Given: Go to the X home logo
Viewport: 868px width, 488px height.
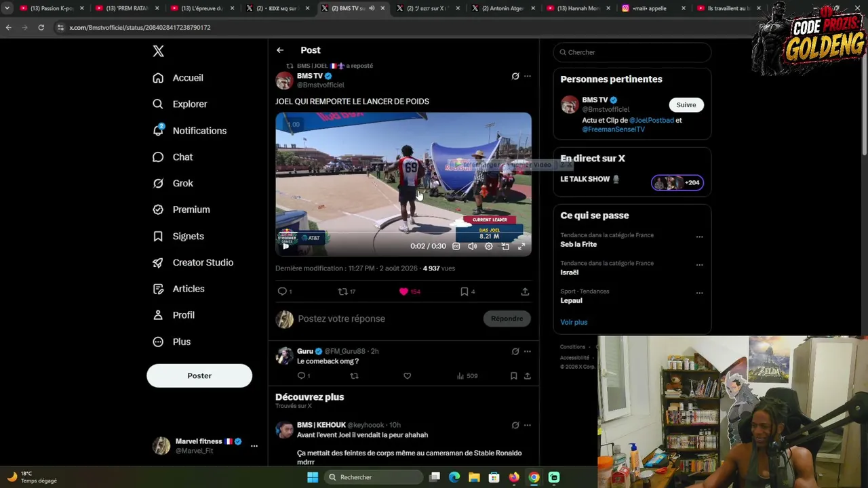Looking at the screenshot, I should [x=158, y=52].
